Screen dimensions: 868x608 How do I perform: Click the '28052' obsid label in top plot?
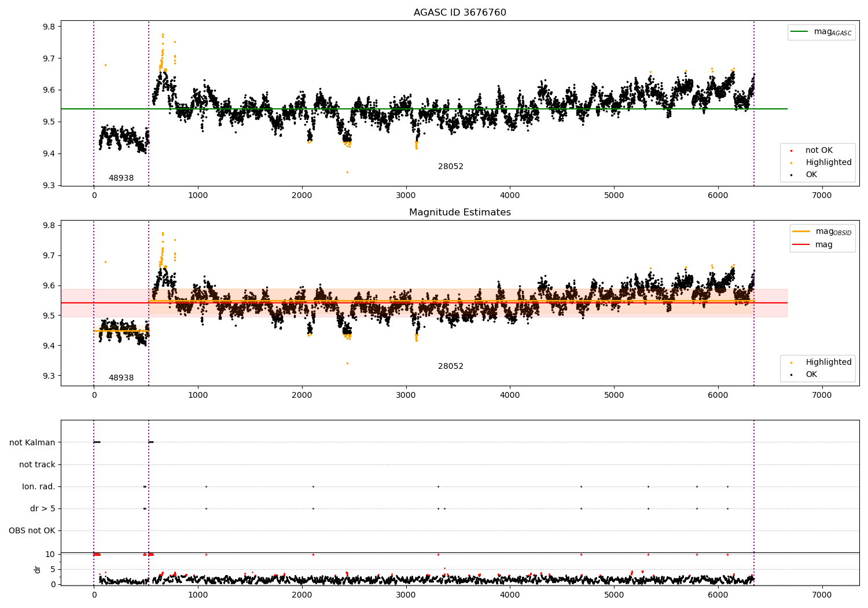click(451, 167)
